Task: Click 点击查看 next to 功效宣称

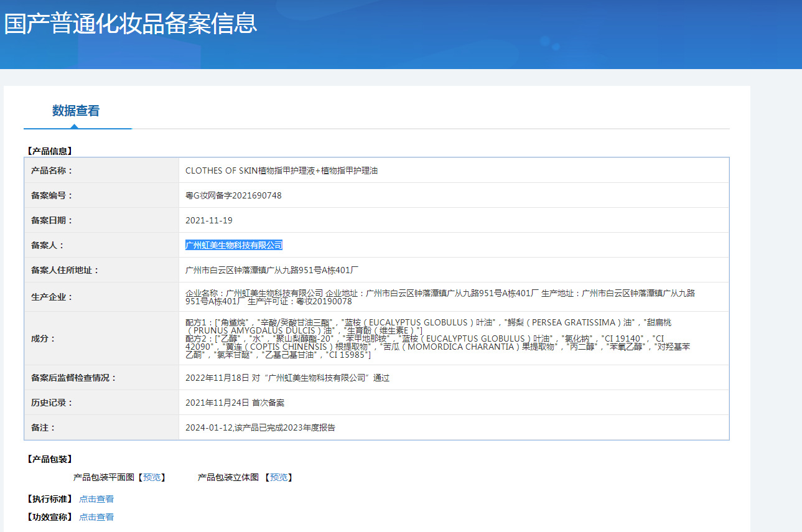Action: (96, 517)
